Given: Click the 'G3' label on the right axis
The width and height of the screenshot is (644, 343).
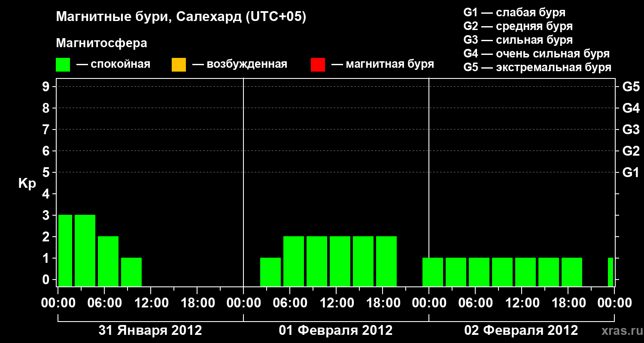Looking at the screenshot, I should (x=631, y=129).
